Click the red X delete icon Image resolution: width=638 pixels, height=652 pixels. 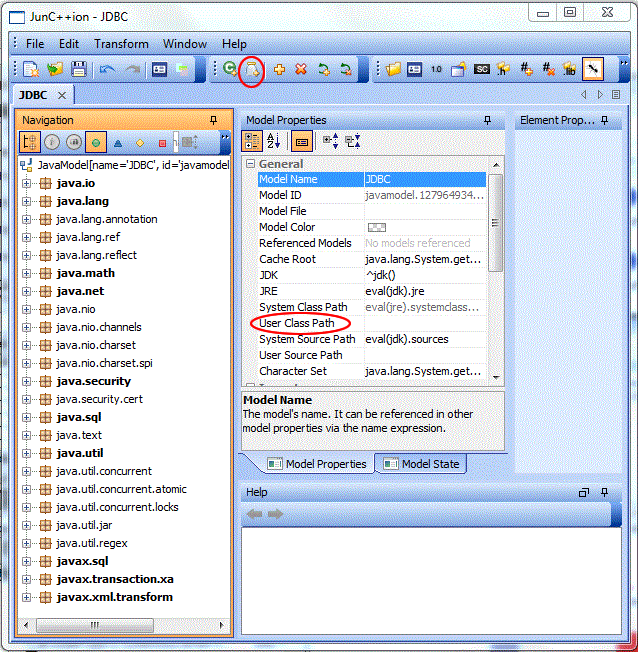(x=301, y=69)
